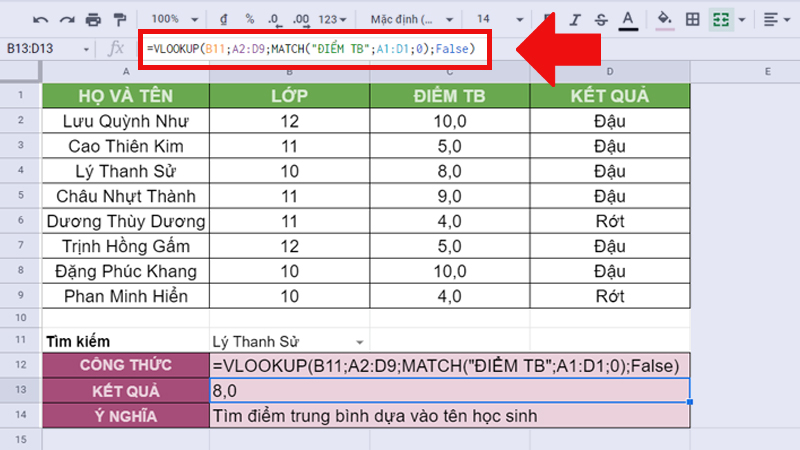
Task: Click score 8,0 in row 4
Action: (449, 171)
